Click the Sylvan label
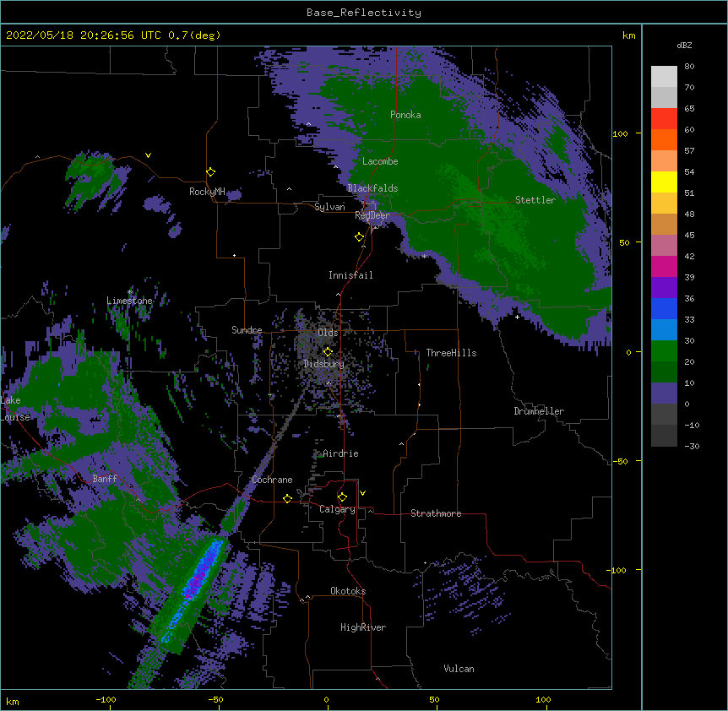 click(x=329, y=207)
